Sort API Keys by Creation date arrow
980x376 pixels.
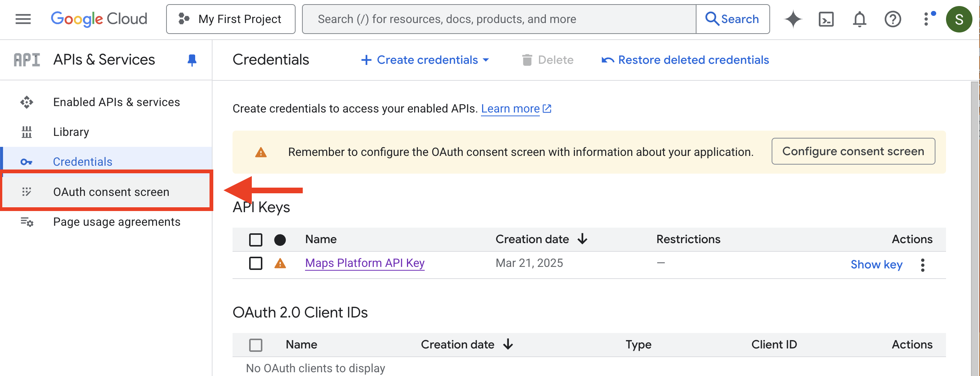[x=582, y=239]
